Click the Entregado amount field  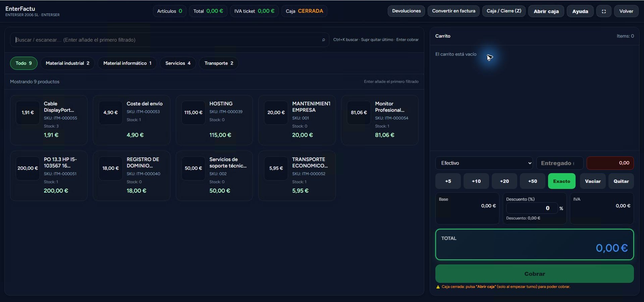560,163
